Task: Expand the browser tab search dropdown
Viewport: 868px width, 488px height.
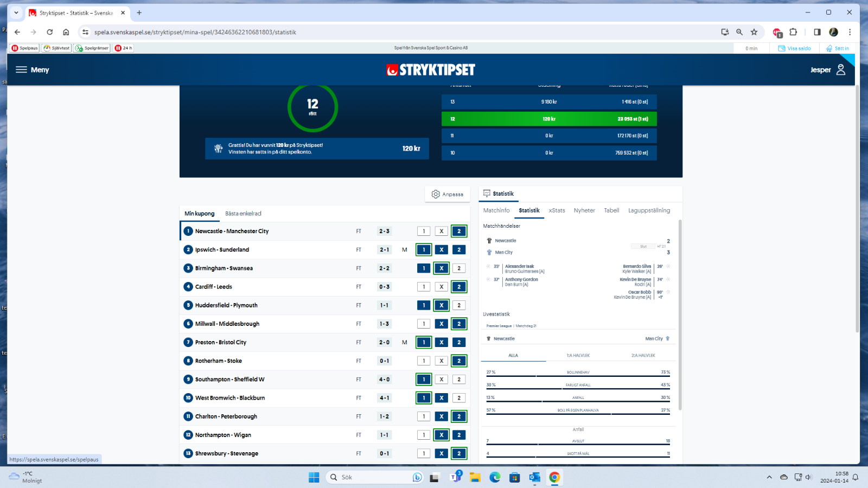Action: coord(16,12)
